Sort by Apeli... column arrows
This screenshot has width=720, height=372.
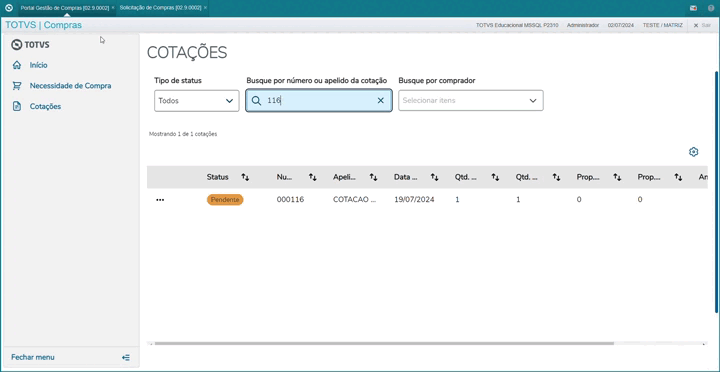(x=373, y=177)
